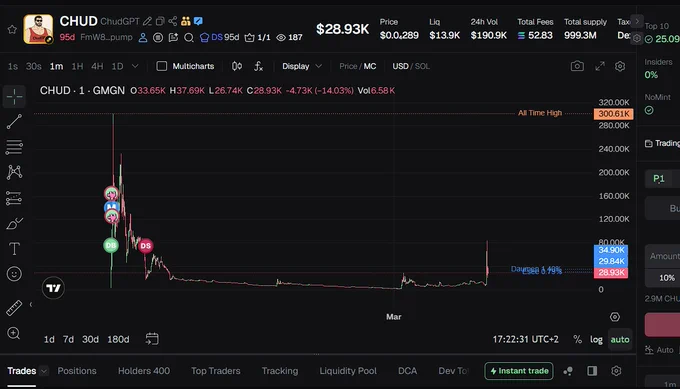This screenshot has height=389, width=680.
Task: Toggle chart to MC mode
Action: tap(370, 66)
